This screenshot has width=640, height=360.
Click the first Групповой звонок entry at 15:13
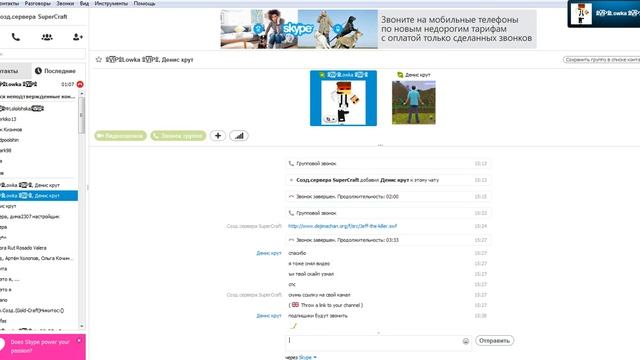[x=388, y=164]
